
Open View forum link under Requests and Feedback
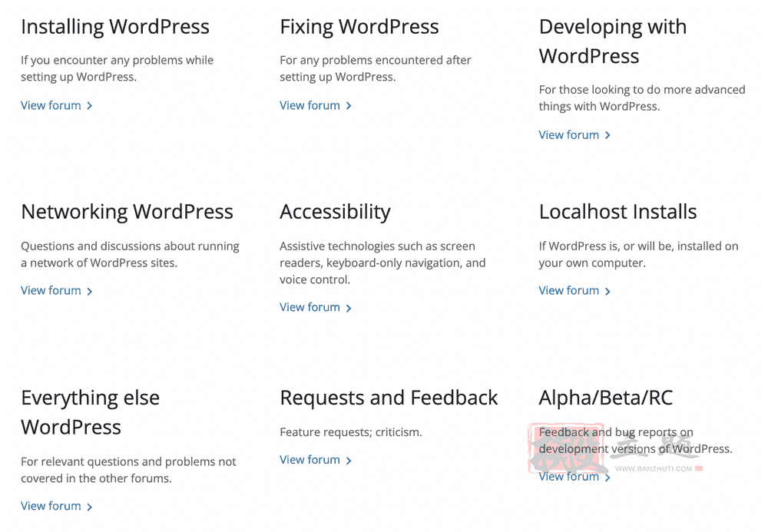[x=316, y=460]
